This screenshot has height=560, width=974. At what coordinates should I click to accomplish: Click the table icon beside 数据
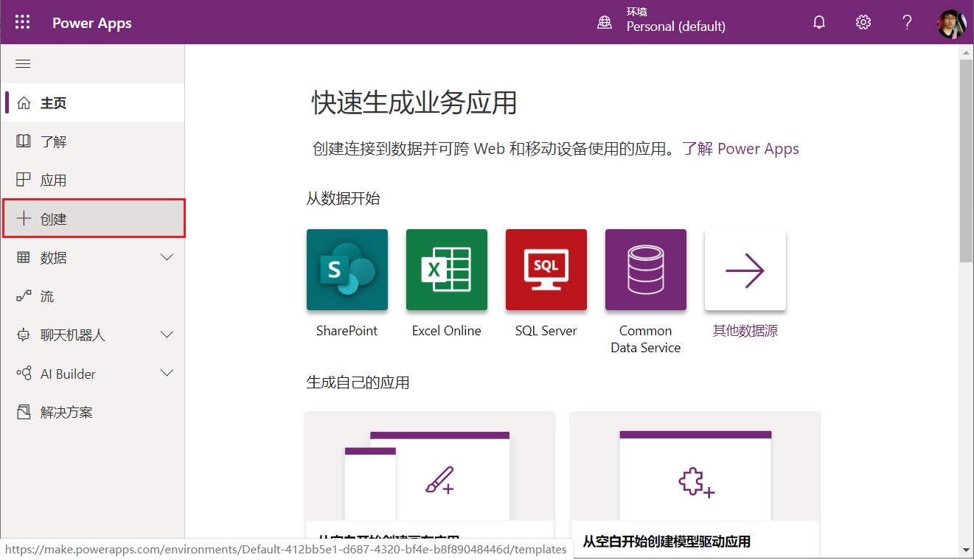tap(24, 257)
